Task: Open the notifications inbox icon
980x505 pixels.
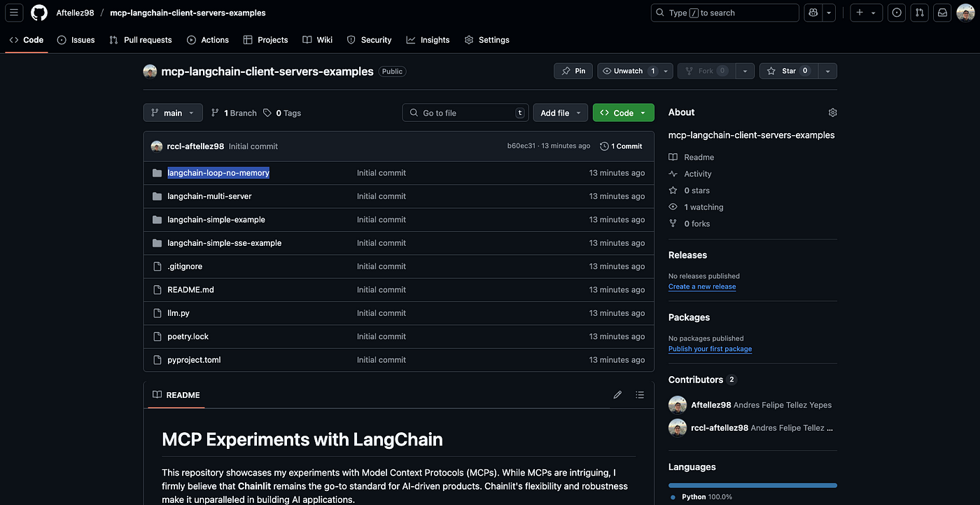Action: click(943, 13)
